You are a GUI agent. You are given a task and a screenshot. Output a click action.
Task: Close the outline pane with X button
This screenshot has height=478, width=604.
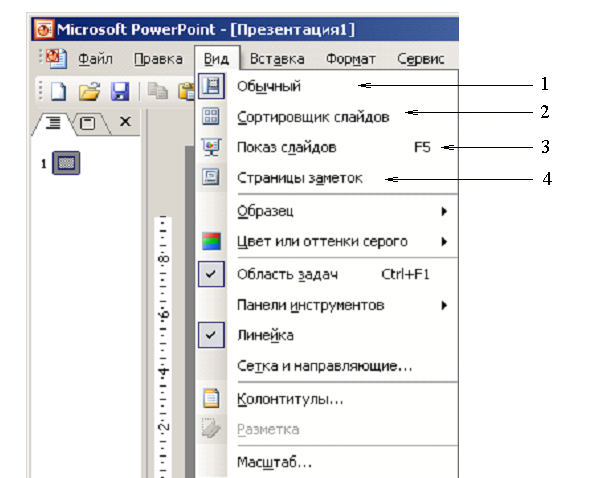[125, 122]
